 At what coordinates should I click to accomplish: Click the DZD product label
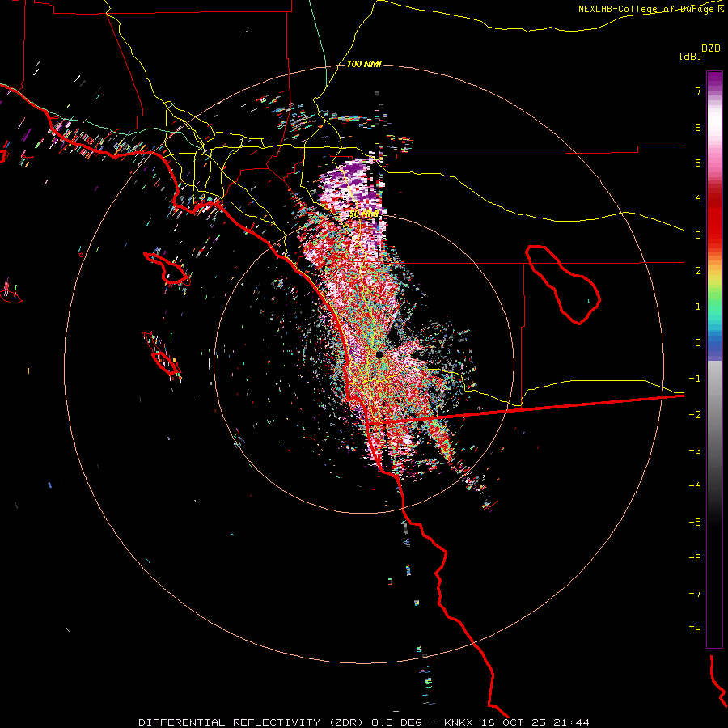[x=711, y=49]
